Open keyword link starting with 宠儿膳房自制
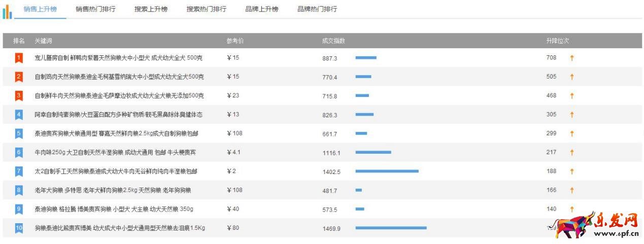 pyautogui.click(x=118, y=58)
